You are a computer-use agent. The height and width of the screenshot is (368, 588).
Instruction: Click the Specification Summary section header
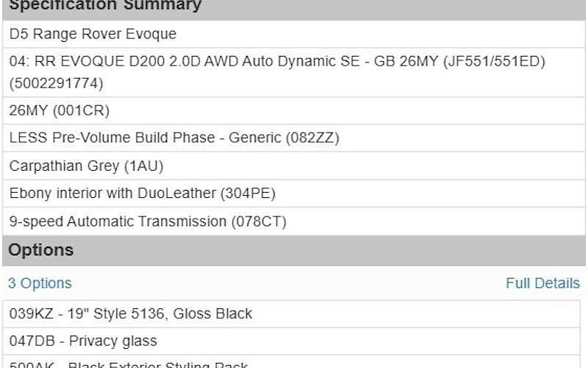point(105,6)
